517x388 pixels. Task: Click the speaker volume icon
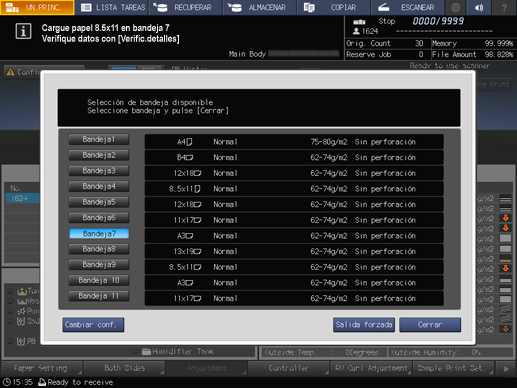(479, 7)
